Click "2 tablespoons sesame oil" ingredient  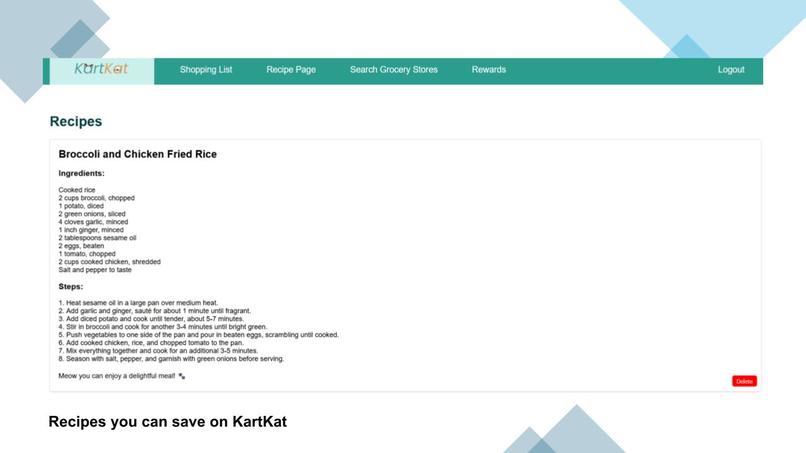(x=97, y=238)
